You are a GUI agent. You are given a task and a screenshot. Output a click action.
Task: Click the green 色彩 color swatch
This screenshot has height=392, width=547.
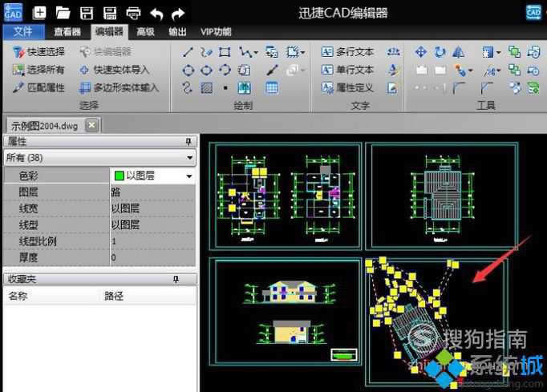click(x=120, y=176)
